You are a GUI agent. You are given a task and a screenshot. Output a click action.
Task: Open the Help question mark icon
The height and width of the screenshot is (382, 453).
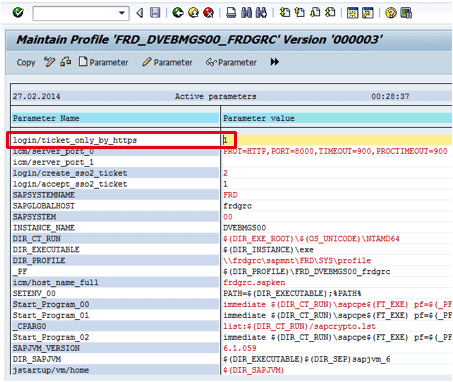point(391,13)
